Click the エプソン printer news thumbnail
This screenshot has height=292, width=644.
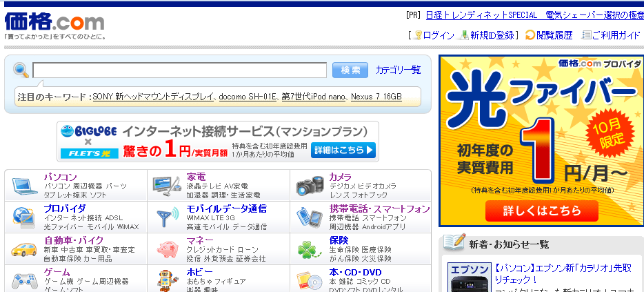pyautogui.click(x=469, y=278)
